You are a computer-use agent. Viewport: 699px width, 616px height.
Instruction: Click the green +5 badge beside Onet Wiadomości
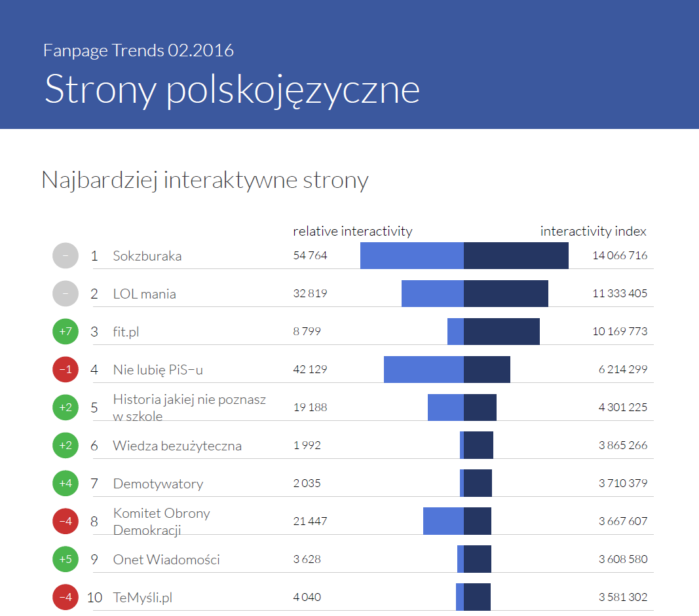click(x=66, y=559)
